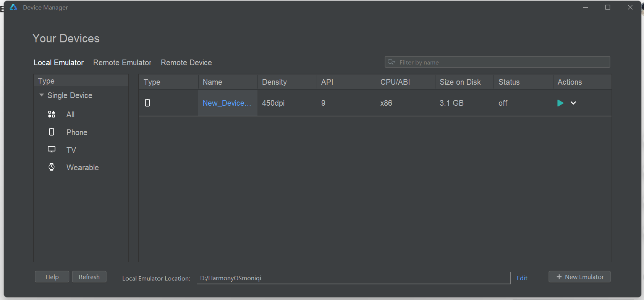Select the Single Device tree label
This screenshot has width=644, height=300.
70,95
